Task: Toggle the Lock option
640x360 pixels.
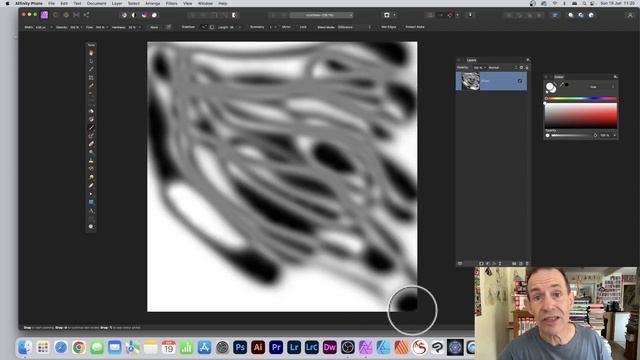Action: click(303, 27)
